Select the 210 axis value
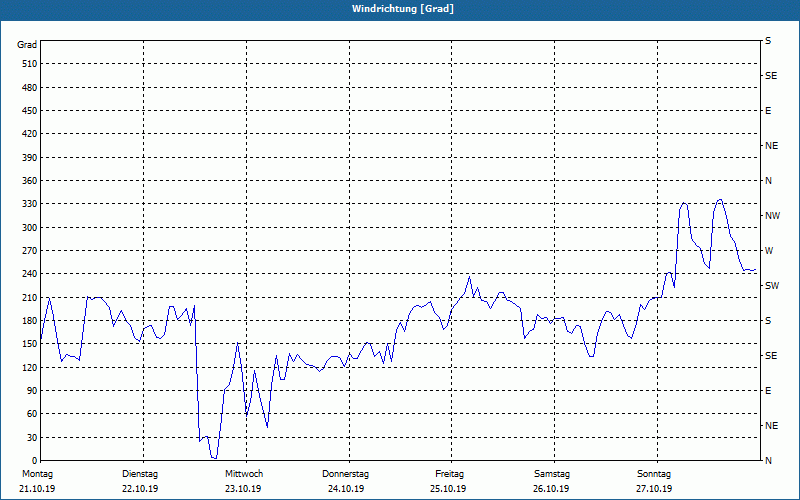 pos(30,297)
